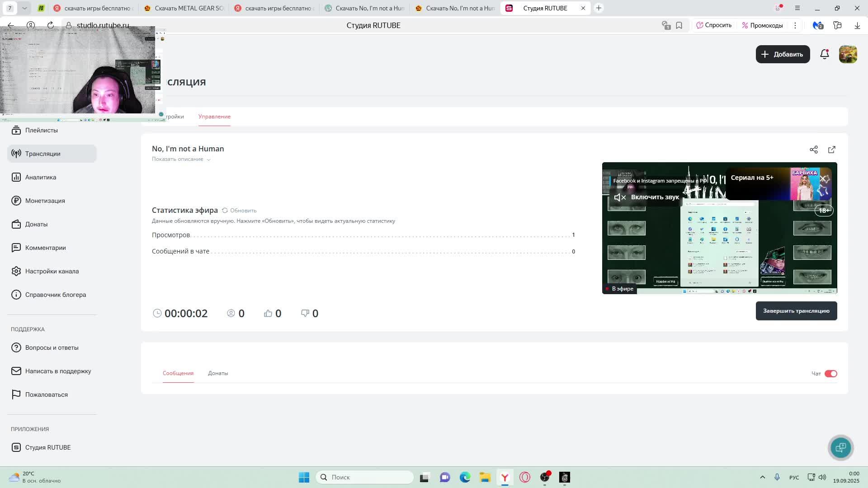This screenshot has height=488, width=868.
Task: Bookmark the page via the bookmark icon
Action: pos(679,25)
